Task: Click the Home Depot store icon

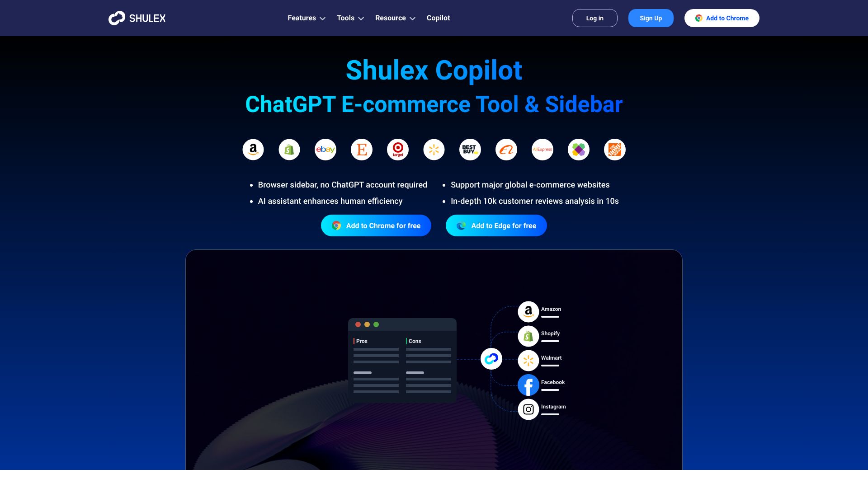Action: 615,150
